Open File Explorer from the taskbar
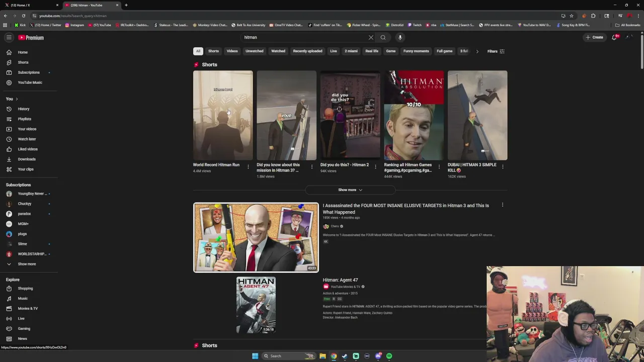Image resolution: width=644 pixels, height=362 pixels. tap(323, 356)
